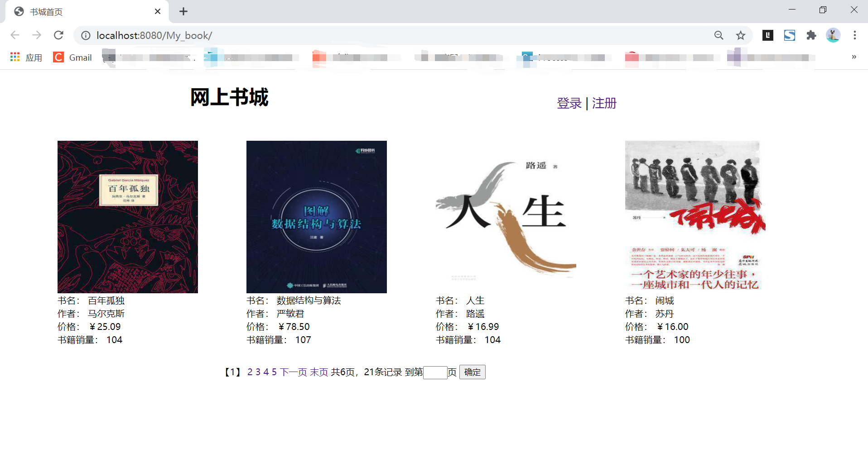Click the author text 严敏君

coord(290,314)
